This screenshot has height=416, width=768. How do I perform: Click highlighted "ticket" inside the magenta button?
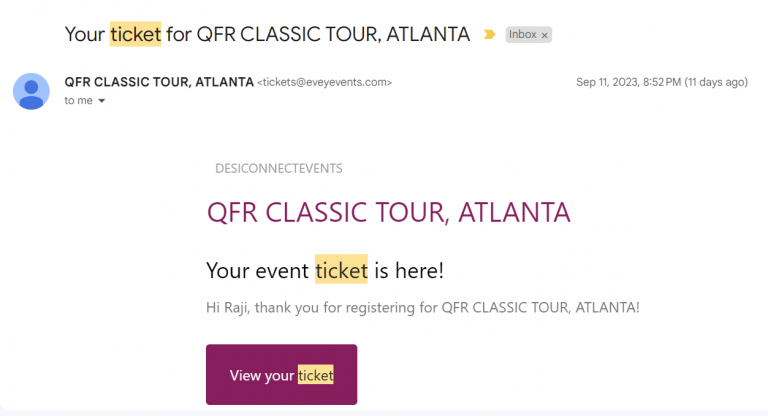click(x=315, y=376)
